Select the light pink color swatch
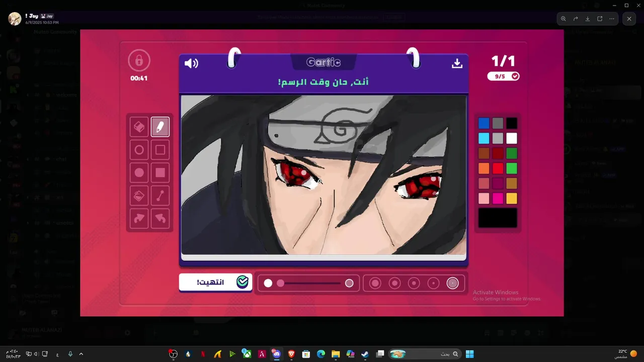The height and width of the screenshot is (362, 644). [484, 199]
